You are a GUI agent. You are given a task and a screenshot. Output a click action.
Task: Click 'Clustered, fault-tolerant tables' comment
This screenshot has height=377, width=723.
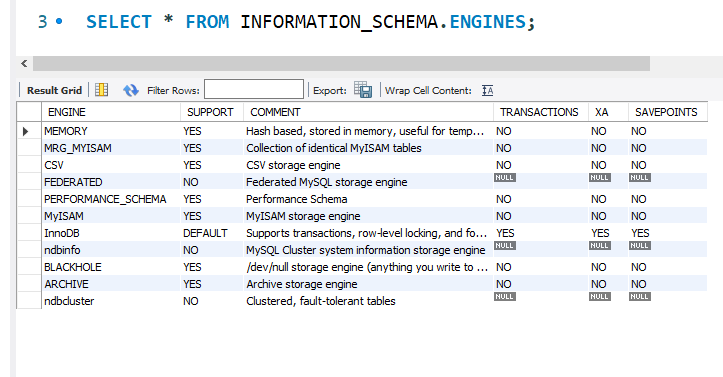coord(368,301)
